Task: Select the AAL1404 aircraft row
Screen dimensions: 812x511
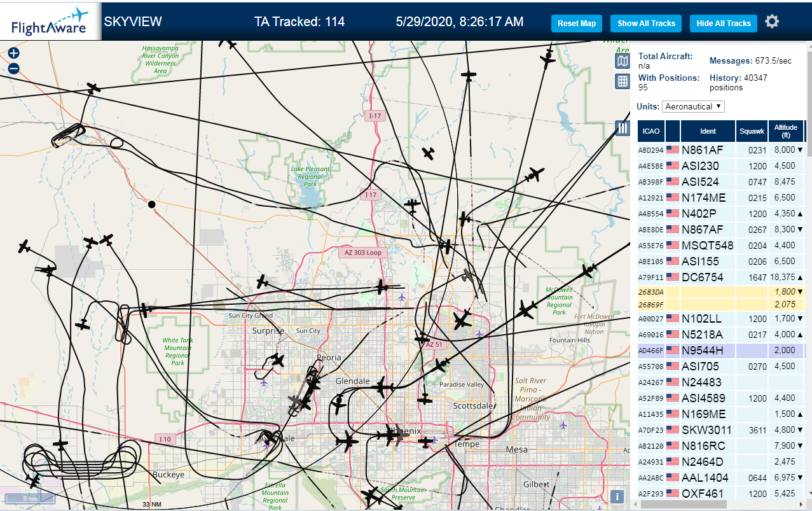Action: 721,478
